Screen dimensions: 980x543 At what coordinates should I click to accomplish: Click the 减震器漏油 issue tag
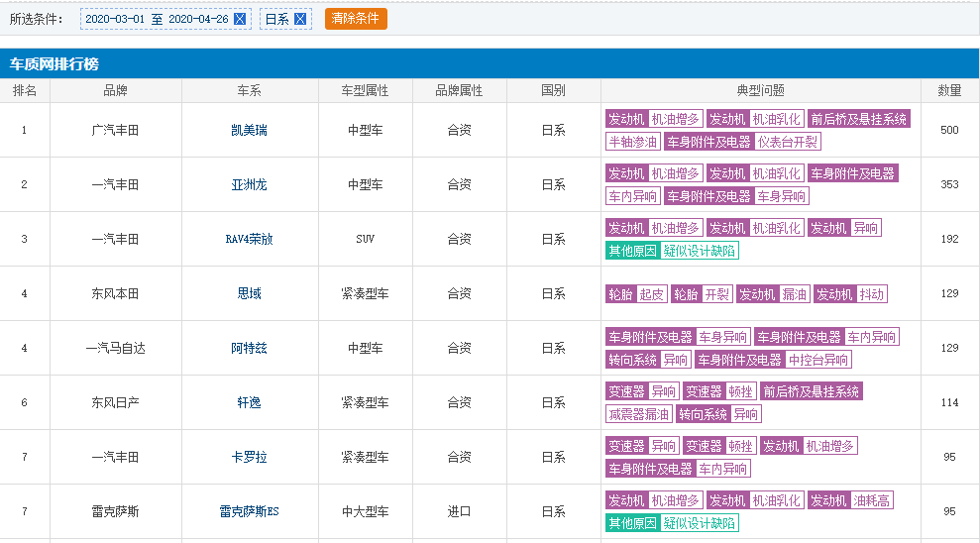pyautogui.click(x=639, y=414)
